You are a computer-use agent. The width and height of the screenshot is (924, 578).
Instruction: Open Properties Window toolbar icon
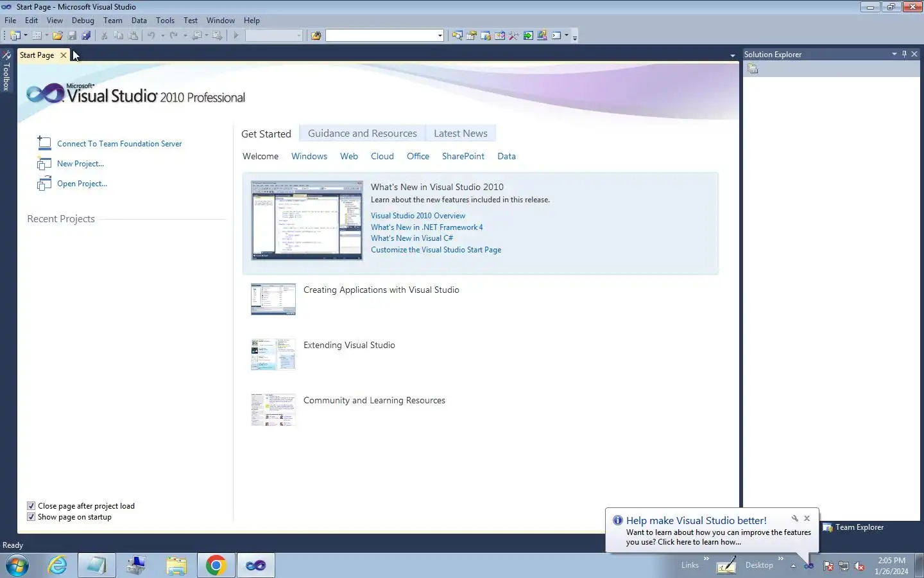pyautogui.click(x=472, y=35)
